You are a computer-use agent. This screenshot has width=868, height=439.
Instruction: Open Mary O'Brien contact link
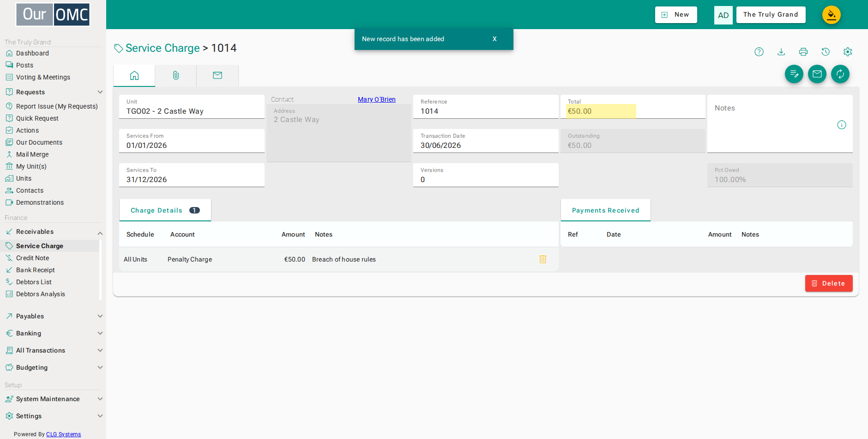click(377, 99)
